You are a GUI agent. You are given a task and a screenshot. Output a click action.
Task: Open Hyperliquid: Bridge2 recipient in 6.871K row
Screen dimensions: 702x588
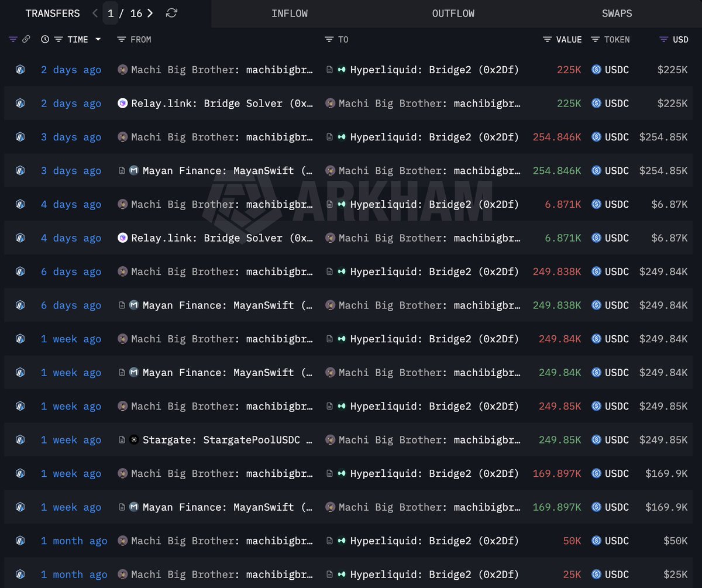pyautogui.click(x=435, y=205)
